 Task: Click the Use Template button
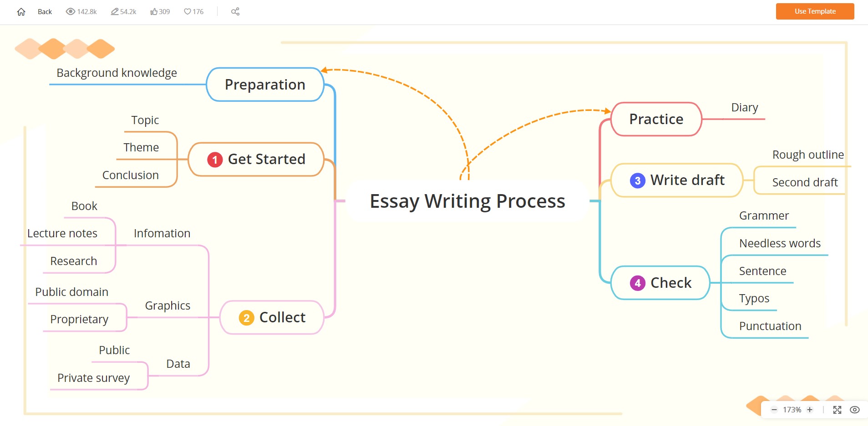pyautogui.click(x=815, y=11)
